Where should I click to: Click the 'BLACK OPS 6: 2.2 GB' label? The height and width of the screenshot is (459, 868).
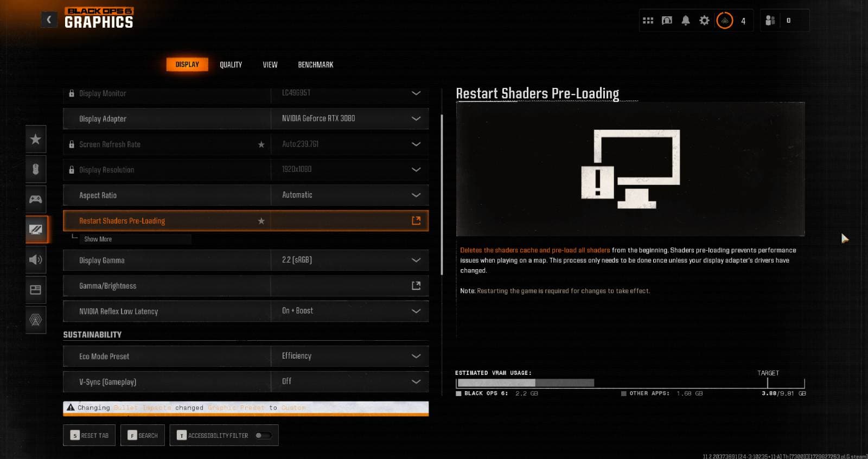click(x=497, y=393)
